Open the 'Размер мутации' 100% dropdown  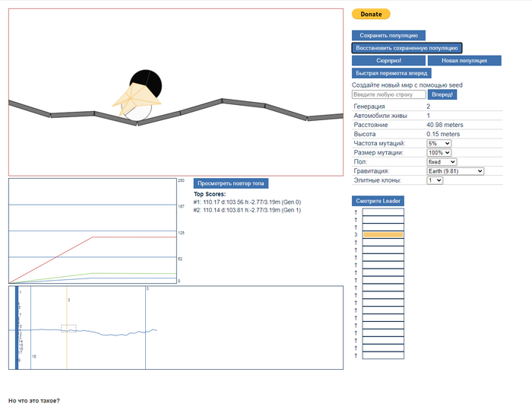coord(439,153)
